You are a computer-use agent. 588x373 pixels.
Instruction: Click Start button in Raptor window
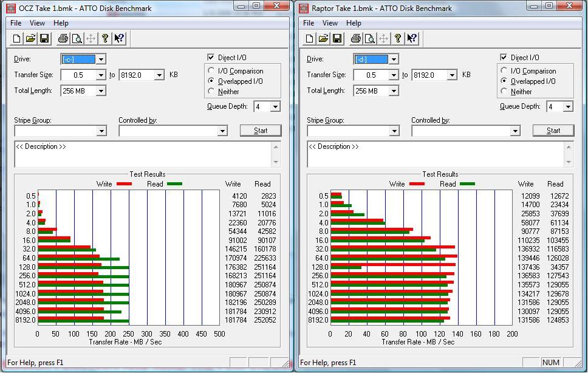(553, 131)
